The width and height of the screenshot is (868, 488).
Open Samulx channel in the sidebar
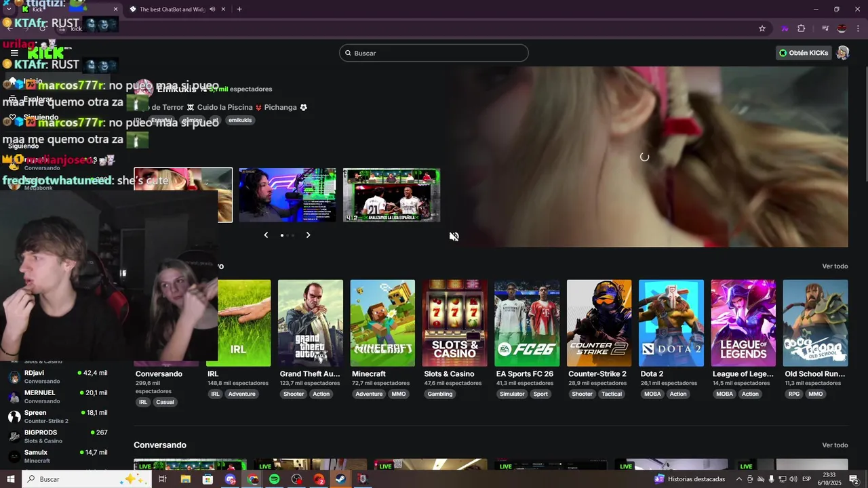(x=58, y=456)
